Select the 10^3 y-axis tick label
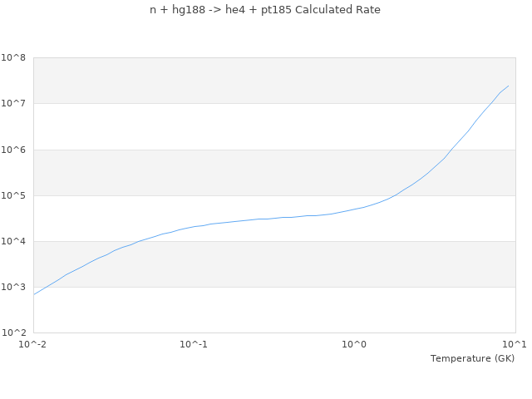This screenshot has height=399, width=532. [13, 287]
